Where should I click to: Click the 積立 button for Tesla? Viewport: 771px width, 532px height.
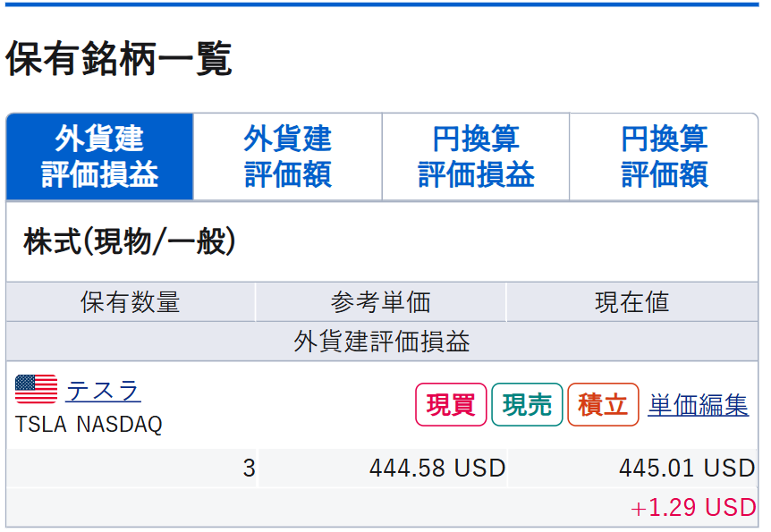click(603, 405)
